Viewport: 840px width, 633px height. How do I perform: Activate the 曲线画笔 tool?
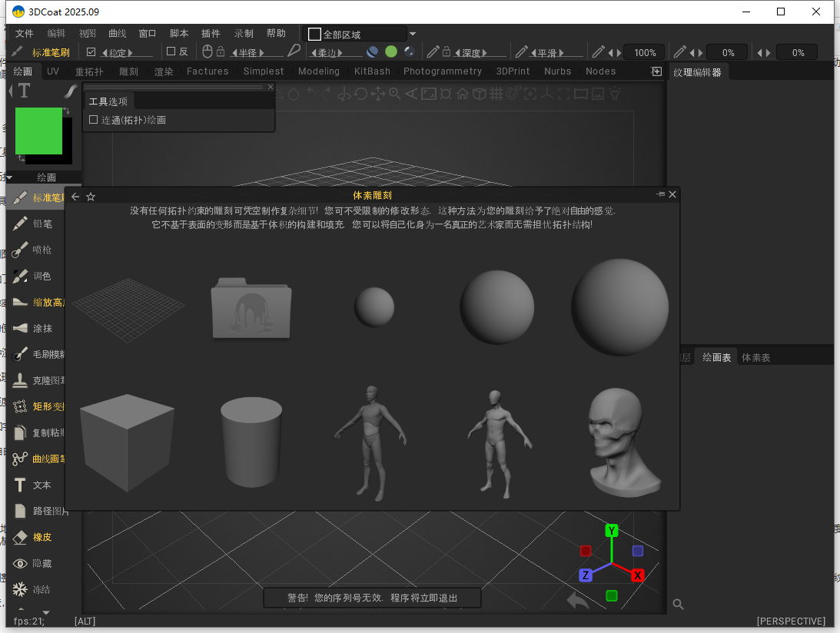pos(38,458)
